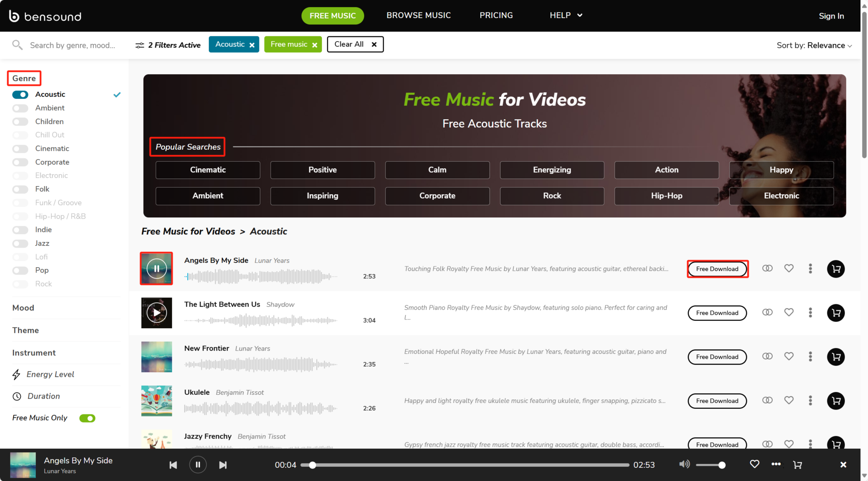Play The Light Between Us track
This screenshot has height=481, width=868.
(x=157, y=313)
